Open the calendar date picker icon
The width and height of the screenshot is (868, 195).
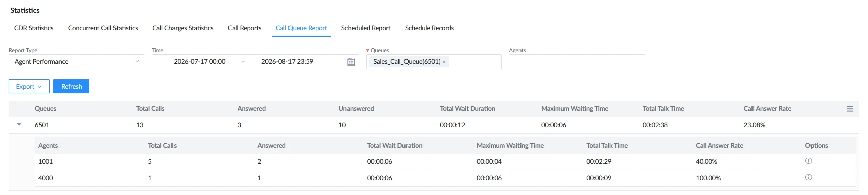351,62
